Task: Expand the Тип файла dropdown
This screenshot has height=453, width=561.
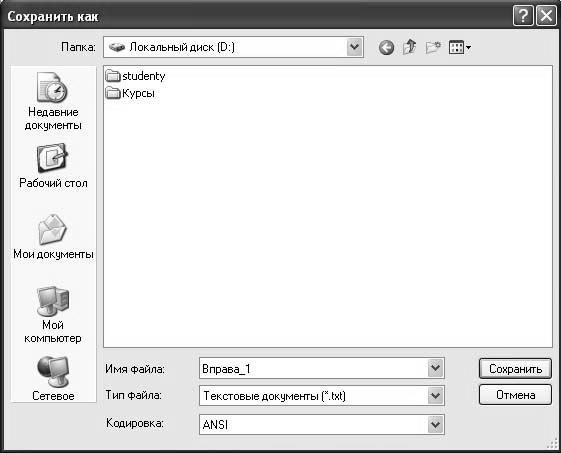Action: click(x=435, y=396)
